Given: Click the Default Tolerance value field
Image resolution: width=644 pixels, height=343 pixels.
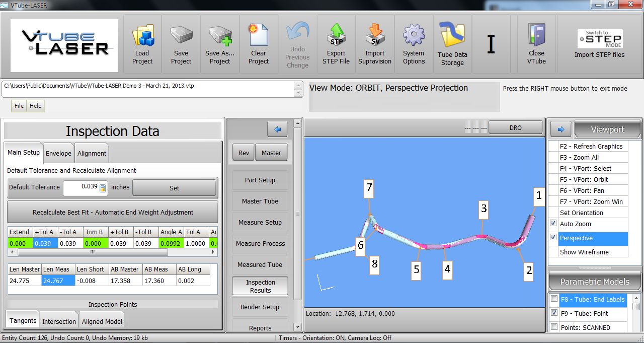Looking at the screenshot, I should pos(82,187).
